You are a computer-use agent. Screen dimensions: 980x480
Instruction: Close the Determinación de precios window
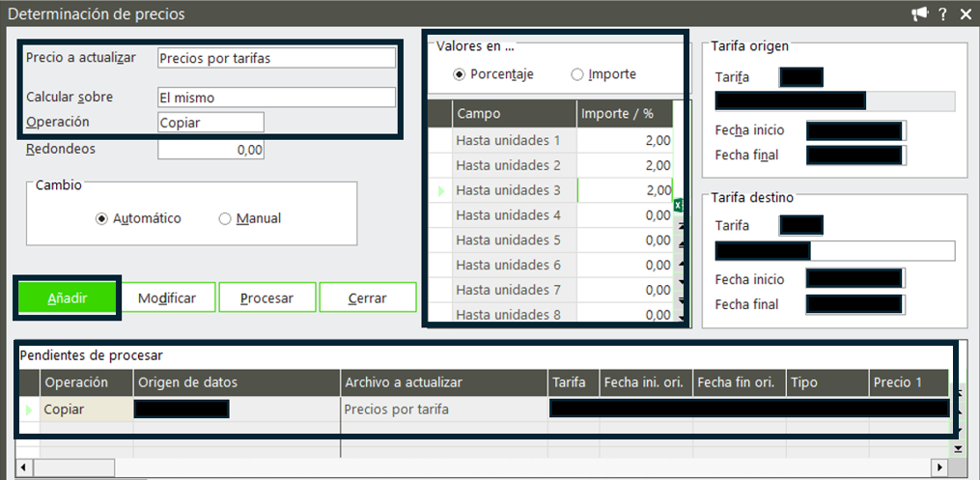click(x=966, y=14)
